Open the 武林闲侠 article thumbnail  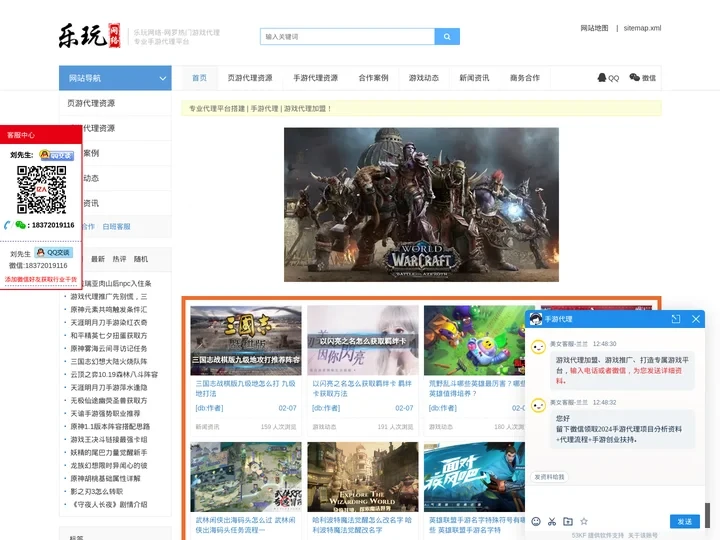246,477
